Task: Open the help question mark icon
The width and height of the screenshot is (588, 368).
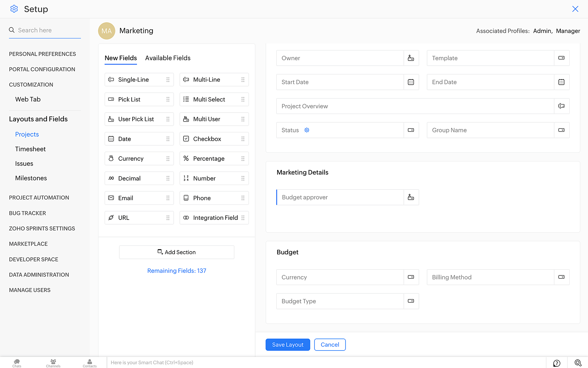Action: pos(556,363)
